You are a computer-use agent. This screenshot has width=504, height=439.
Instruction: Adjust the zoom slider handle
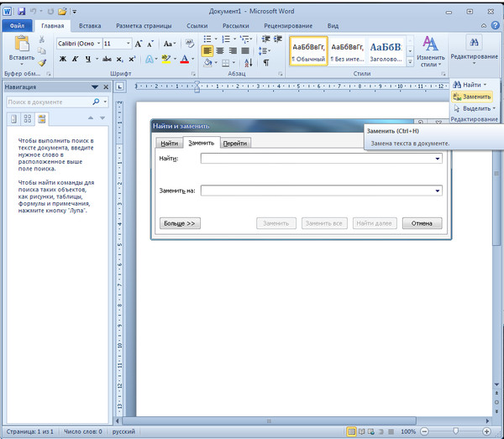(x=455, y=431)
